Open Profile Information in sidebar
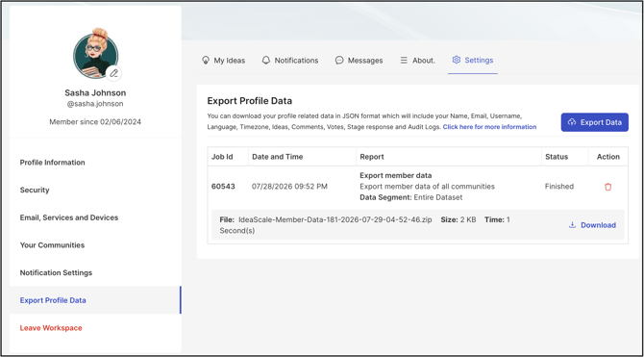This screenshot has width=644, height=357. click(53, 163)
